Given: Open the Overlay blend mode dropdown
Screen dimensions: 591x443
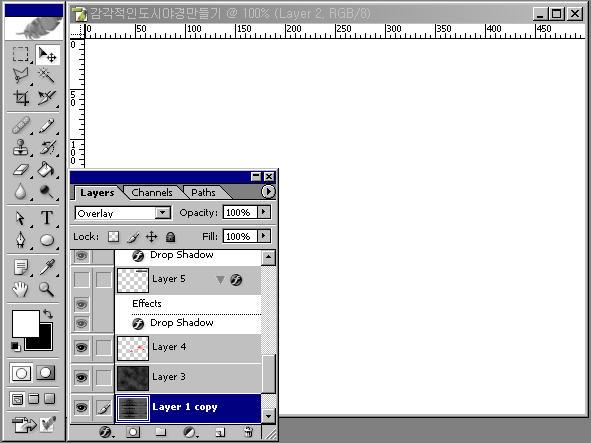Looking at the screenshot, I should coord(162,213).
